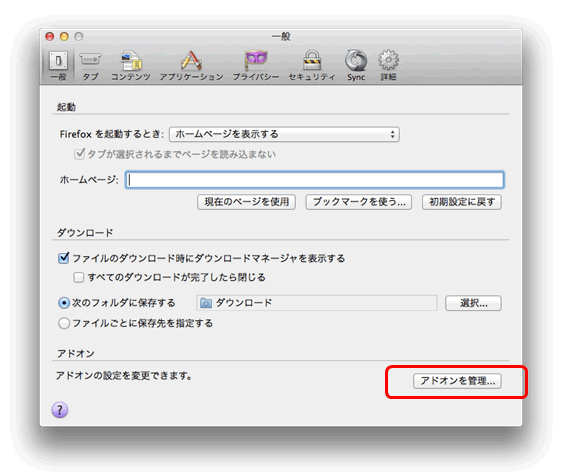The width and height of the screenshot is (563, 472).
Task: Open the セキュリティ padlock pane
Action: coord(312,65)
